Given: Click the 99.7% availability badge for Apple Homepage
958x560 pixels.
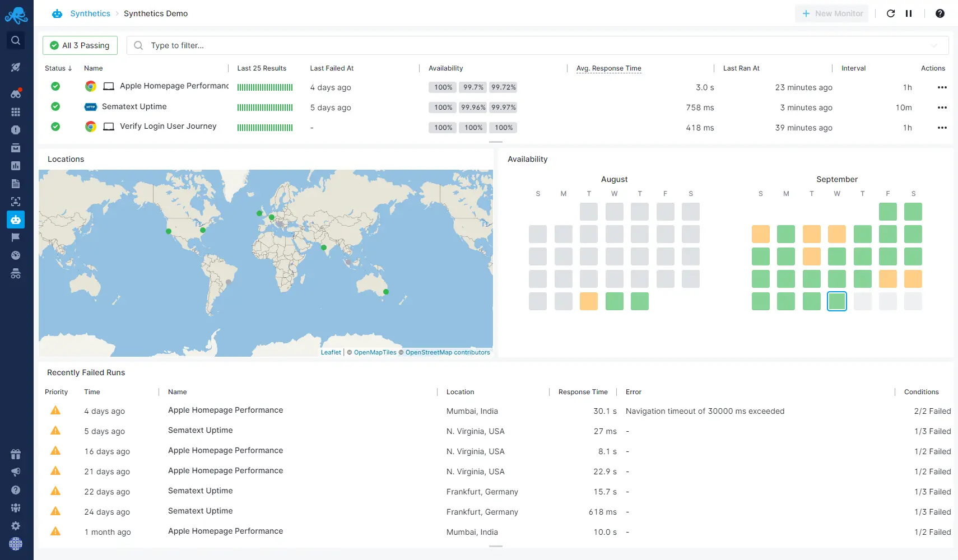Looking at the screenshot, I should point(473,87).
